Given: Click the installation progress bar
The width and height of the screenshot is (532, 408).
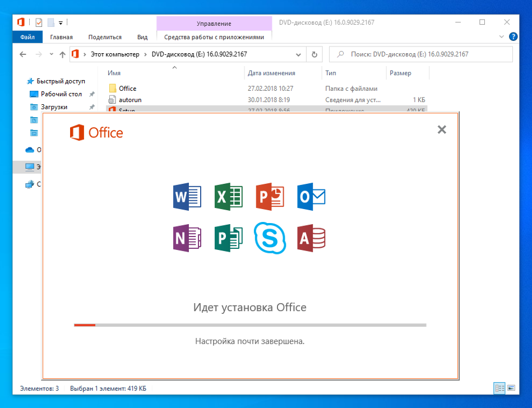Looking at the screenshot, I should point(250,325).
